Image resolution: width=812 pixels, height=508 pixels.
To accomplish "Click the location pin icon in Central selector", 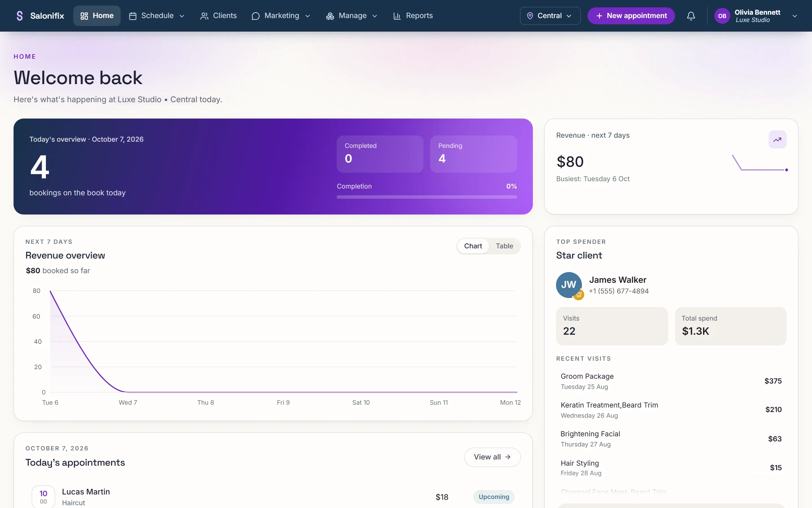I will pyautogui.click(x=530, y=16).
